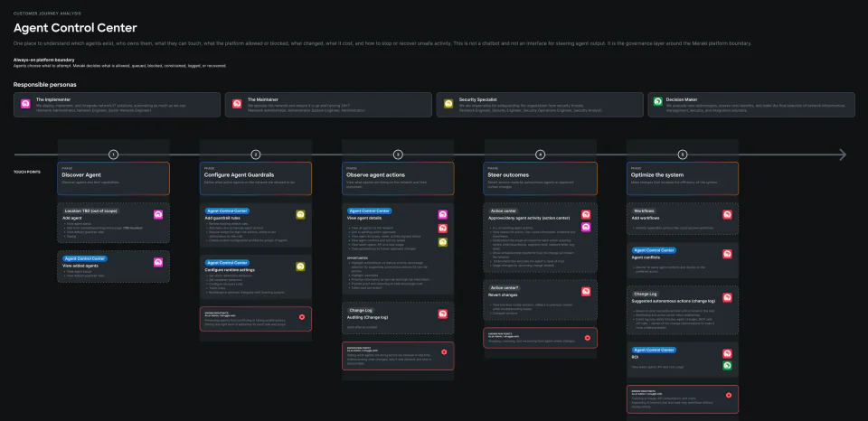The width and height of the screenshot is (868, 421).
Task: Click pain point icon under Optimize the system column
Action: pyautogui.click(x=729, y=395)
